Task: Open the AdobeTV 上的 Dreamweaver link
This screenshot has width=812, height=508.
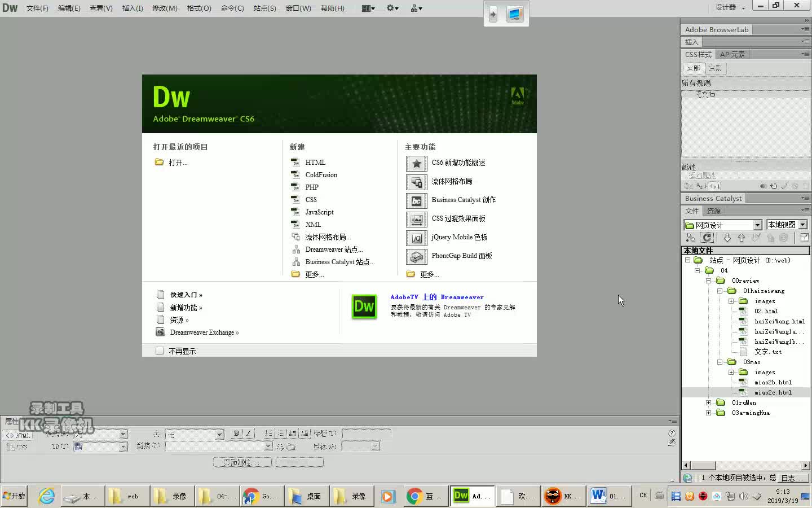Action: [437, 297]
